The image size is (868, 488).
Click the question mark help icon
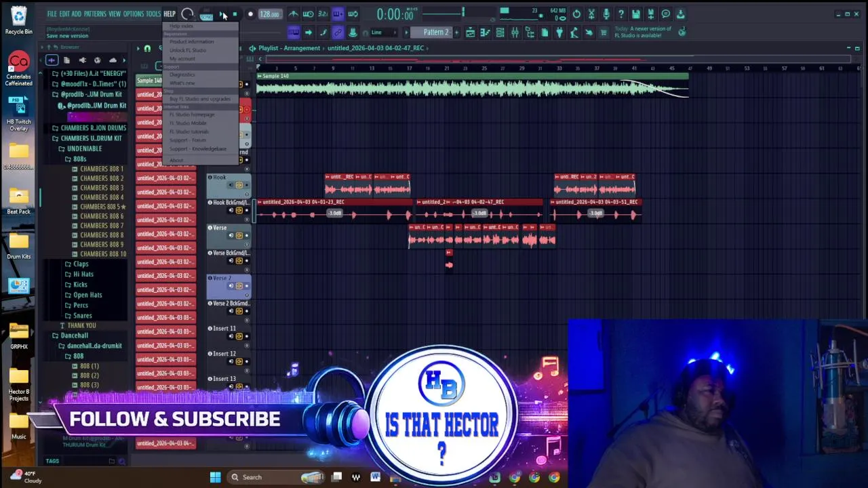click(x=621, y=14)
